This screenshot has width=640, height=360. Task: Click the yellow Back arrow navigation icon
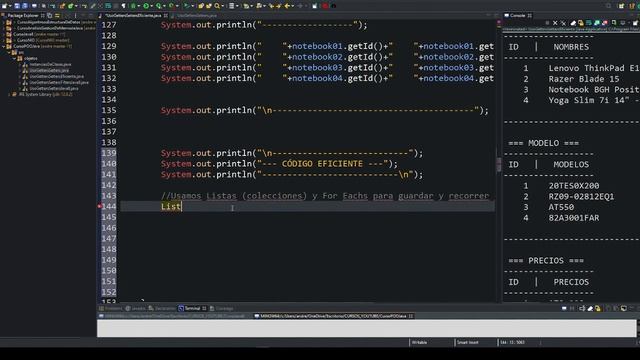point(287,6)
